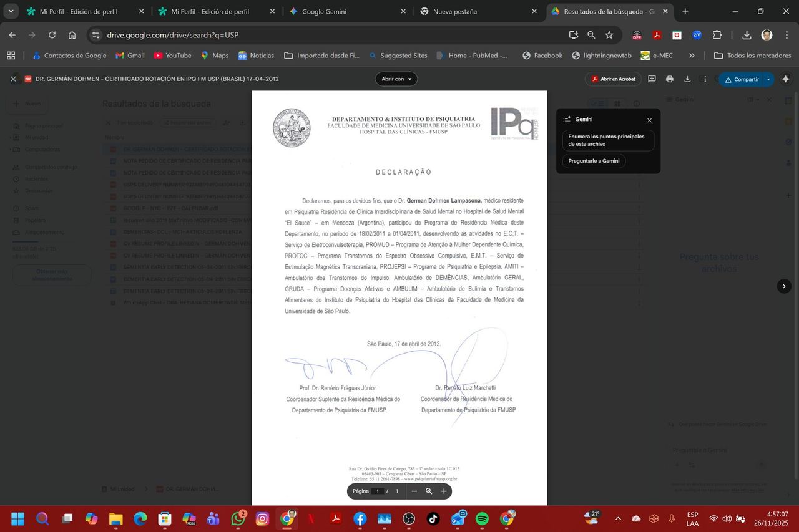Add a comment to the document

point(652,79)
